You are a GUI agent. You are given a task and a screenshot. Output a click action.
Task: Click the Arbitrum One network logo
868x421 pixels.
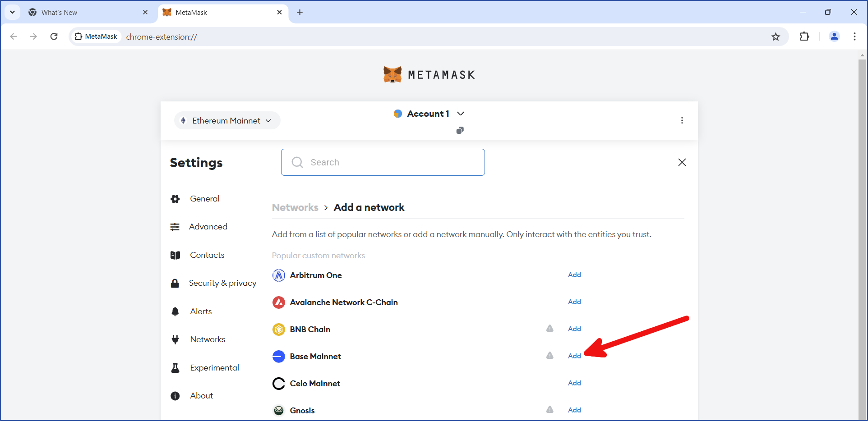[279, 275]
